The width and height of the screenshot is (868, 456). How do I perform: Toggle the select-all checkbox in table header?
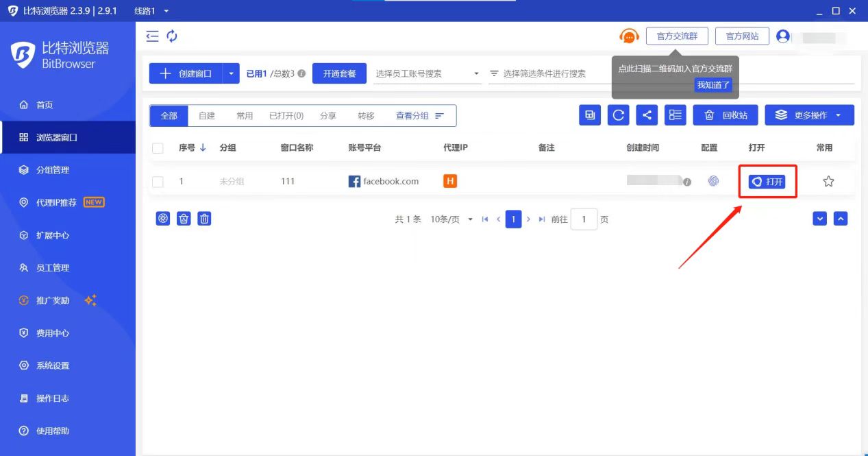(158, 148)
